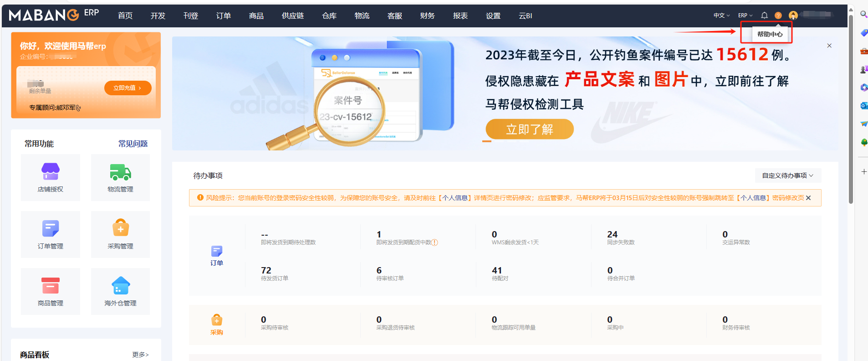Click the 72 待发货订单 count
This screenshot has height=361, width=868.
pyautogui.click(x=266, y=270)
